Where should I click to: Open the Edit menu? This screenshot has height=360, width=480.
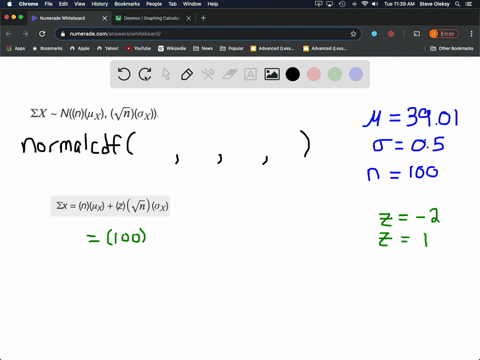point(63,4)
